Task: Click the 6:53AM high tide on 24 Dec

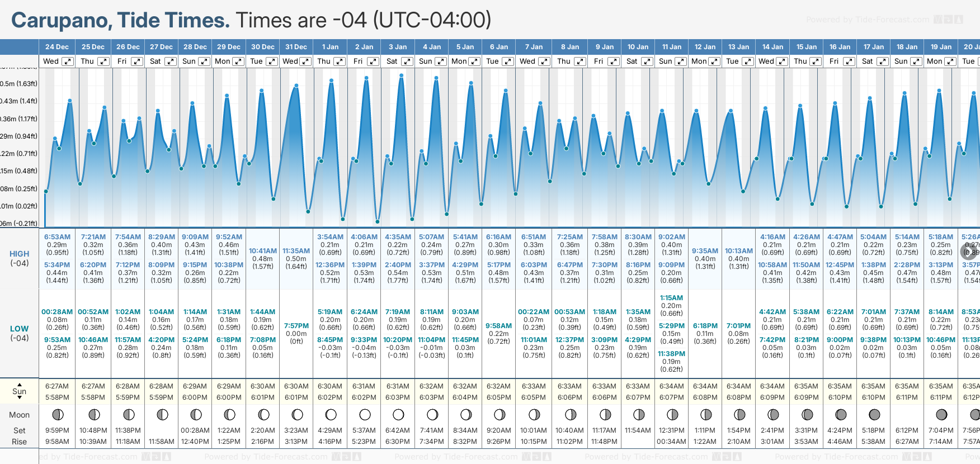Action: [x=57, y=237]
